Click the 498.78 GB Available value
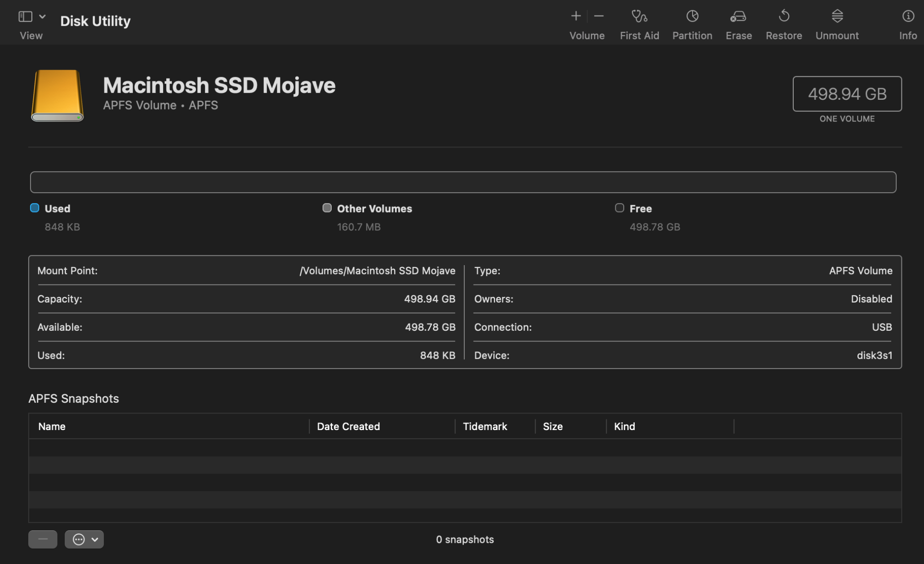The width and height of the screenshot is (924, 564). pos(430,327)
